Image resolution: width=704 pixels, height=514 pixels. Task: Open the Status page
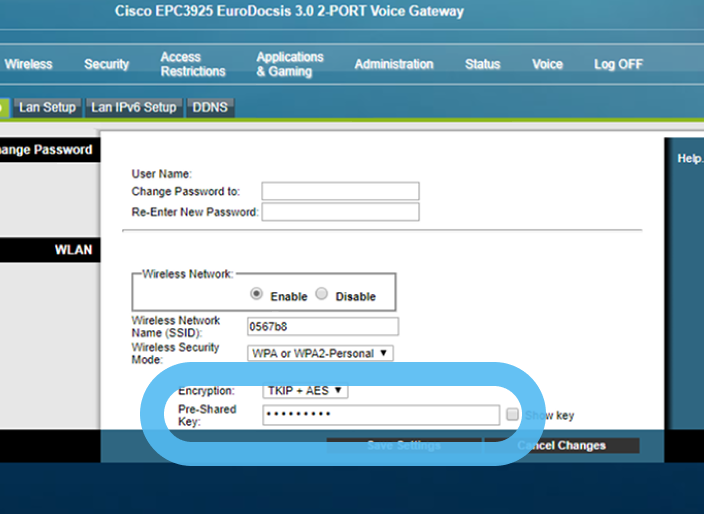point(482,64)
